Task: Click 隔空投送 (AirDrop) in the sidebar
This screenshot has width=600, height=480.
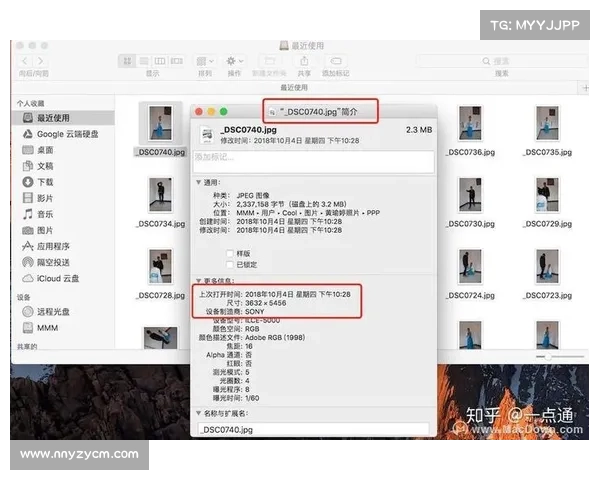Action: pyautogui.click(x=52, y=262)
